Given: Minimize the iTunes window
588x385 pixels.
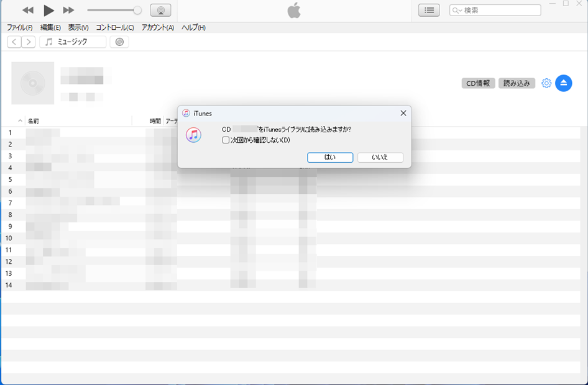Looking at the screenshot, I should 552,3.
